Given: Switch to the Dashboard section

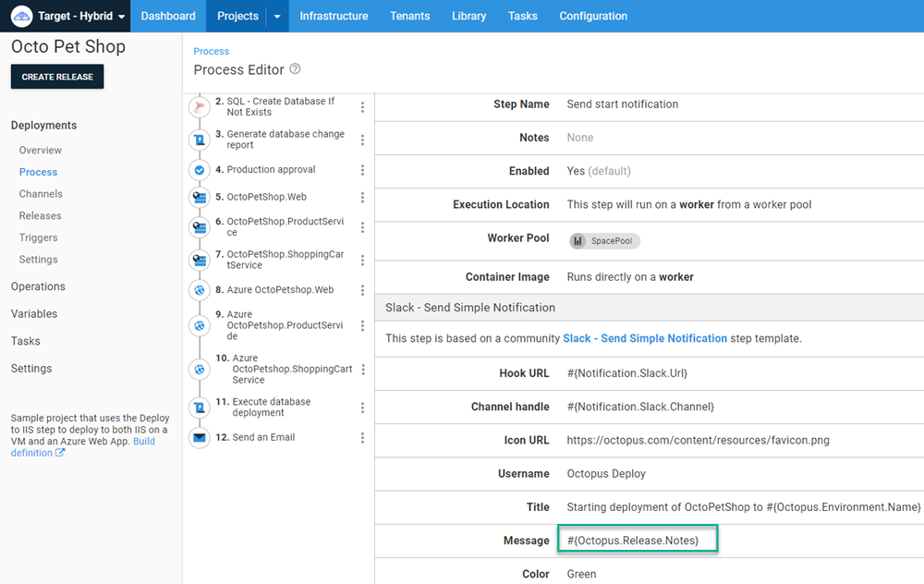Looking at the screenshot, I should tap(167, 16).
